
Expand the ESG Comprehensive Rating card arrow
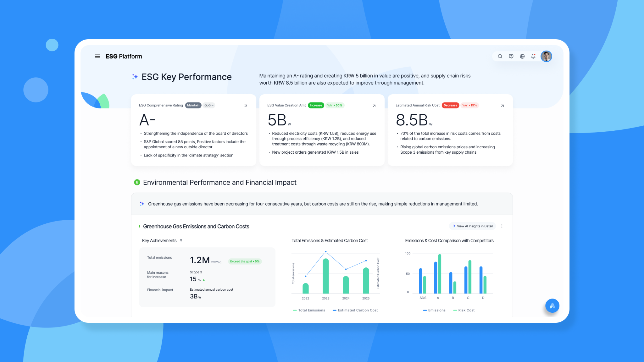pyautogui.click(x=245, y=106)
